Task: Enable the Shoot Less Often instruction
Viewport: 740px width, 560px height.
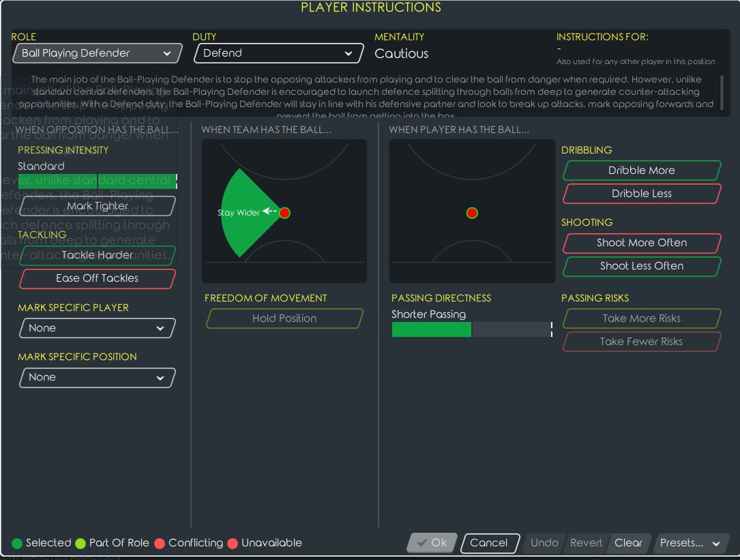Action: [642, 266]
